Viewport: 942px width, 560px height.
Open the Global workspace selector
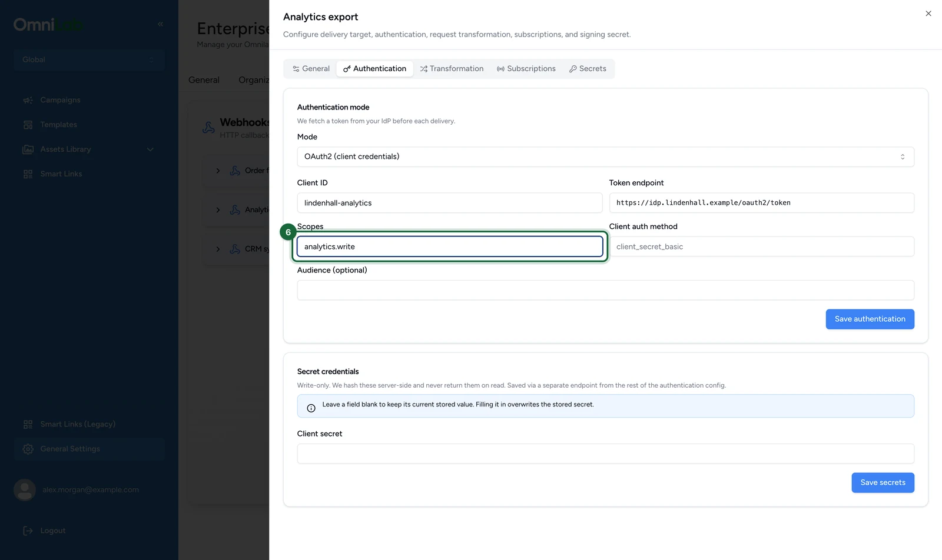(x=88, y=59)
